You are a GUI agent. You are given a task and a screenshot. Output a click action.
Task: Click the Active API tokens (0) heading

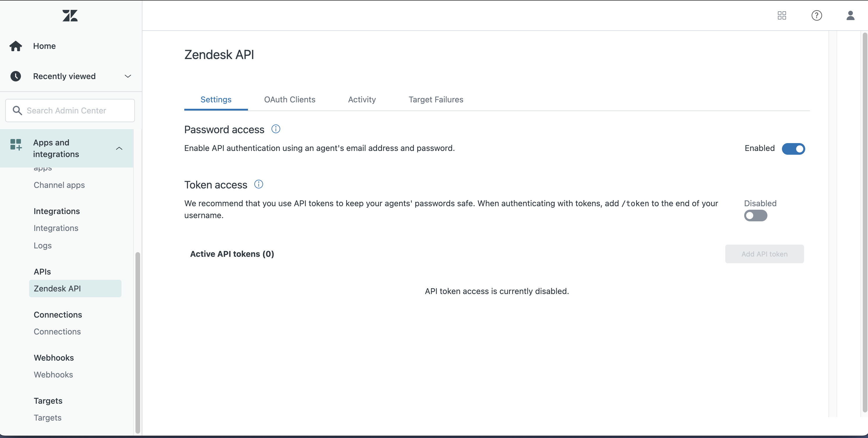232,254
